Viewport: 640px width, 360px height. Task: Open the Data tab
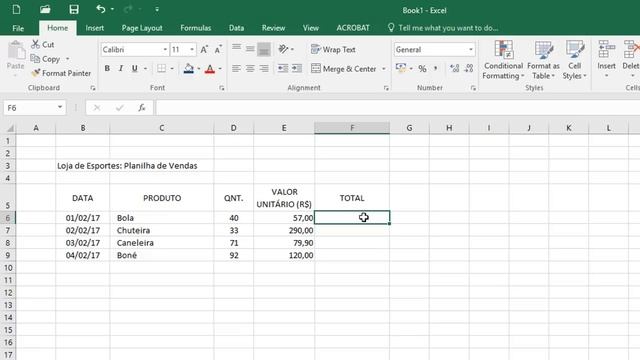point(236,28)
